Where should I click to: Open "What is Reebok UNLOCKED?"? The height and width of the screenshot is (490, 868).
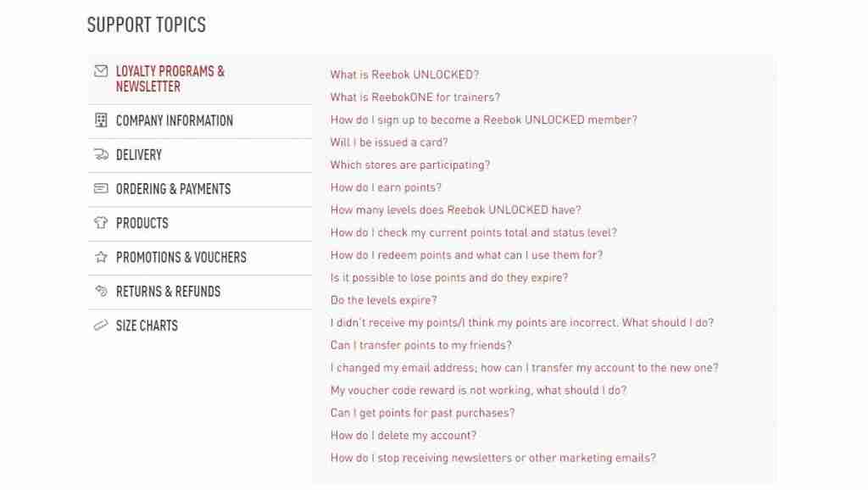click(x=404, y=75)
